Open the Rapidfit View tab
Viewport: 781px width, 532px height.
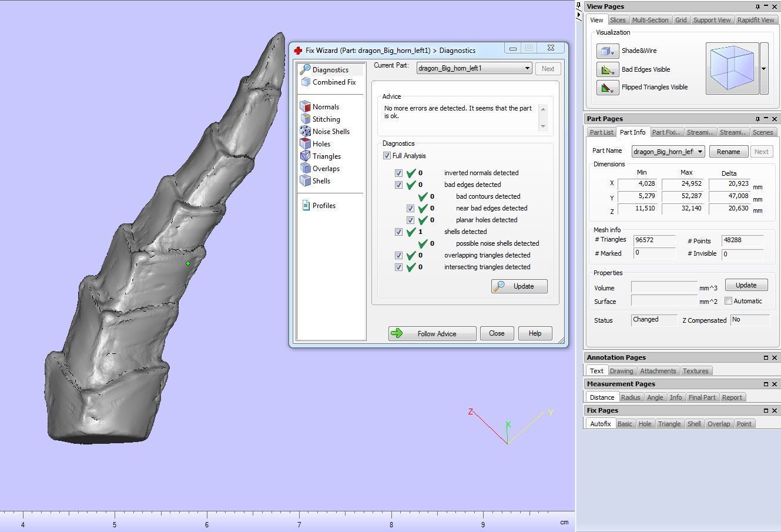coord(756,20)
